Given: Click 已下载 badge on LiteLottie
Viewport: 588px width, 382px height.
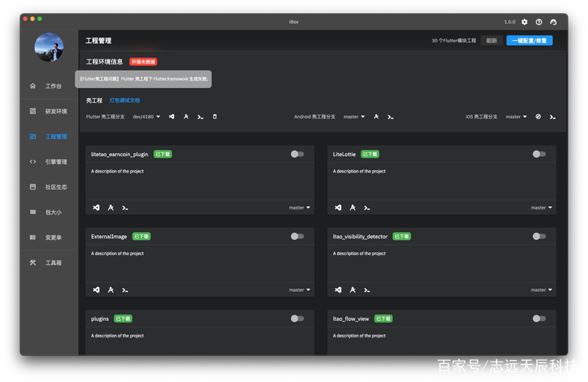Looking at the screenshot, I should (x=370, y=155).
